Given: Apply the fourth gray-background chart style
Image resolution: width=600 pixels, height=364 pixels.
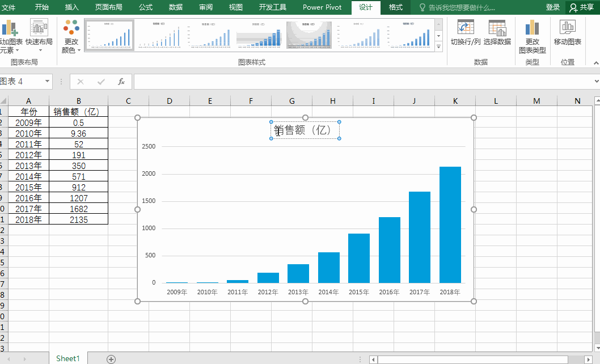Looking at the screenshot, I should 259,35.
